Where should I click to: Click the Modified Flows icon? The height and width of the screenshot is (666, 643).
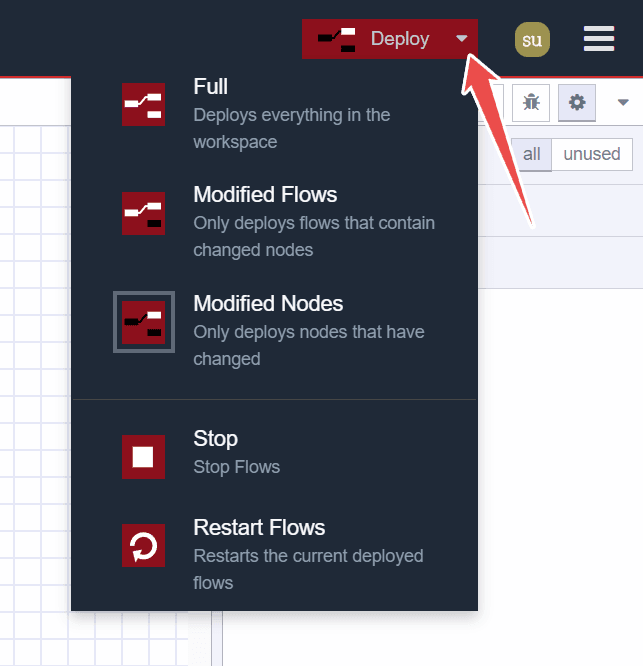tap(143, 213)
